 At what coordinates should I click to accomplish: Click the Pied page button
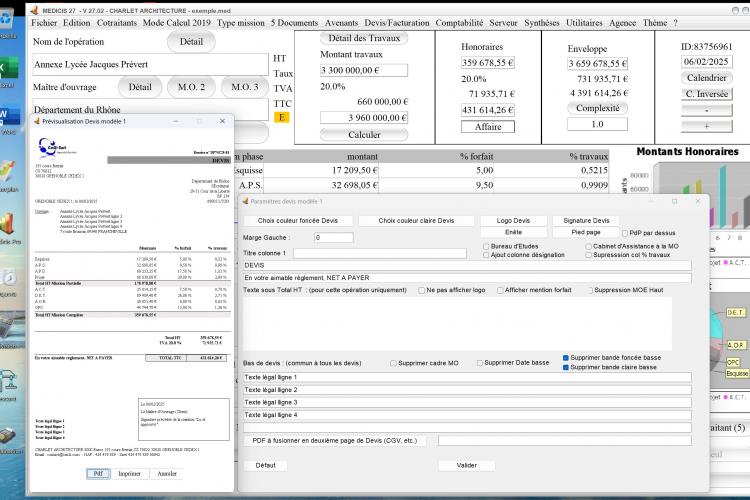pos(586,232)
